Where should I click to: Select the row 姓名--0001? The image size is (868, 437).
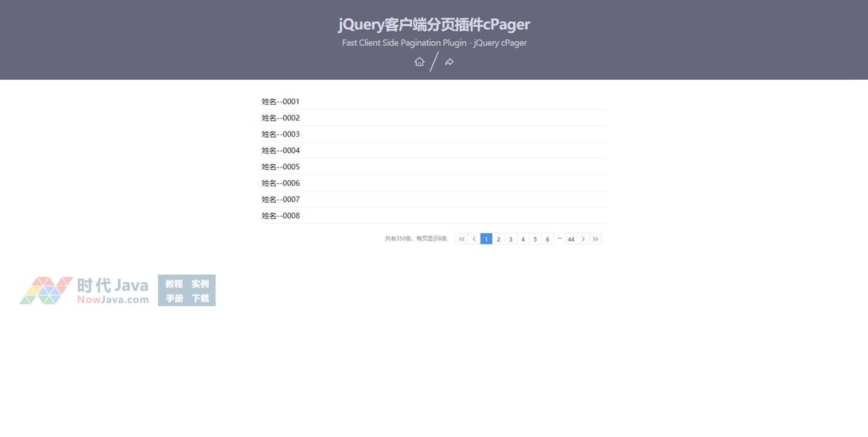[281, 102]
